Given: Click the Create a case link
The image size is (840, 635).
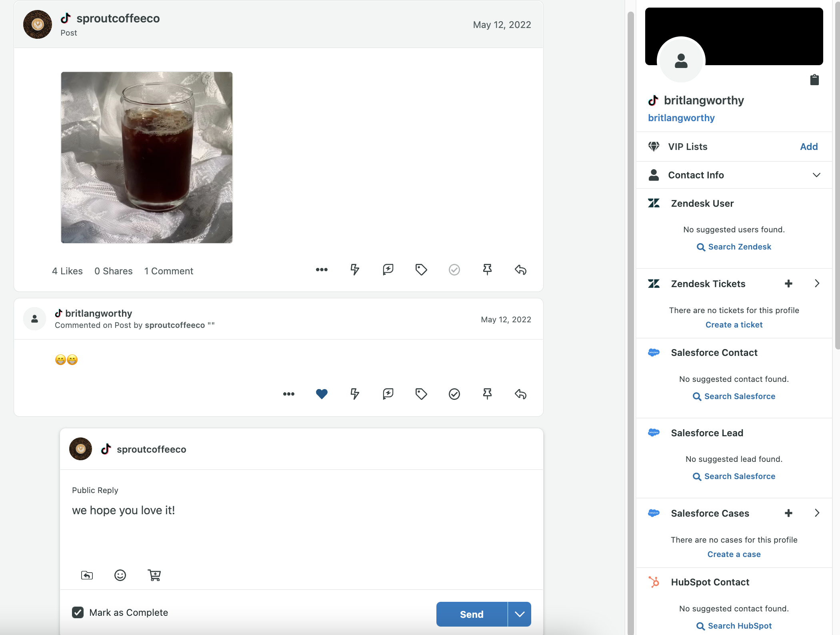Looking at the screenshot, I should (734, 554).
